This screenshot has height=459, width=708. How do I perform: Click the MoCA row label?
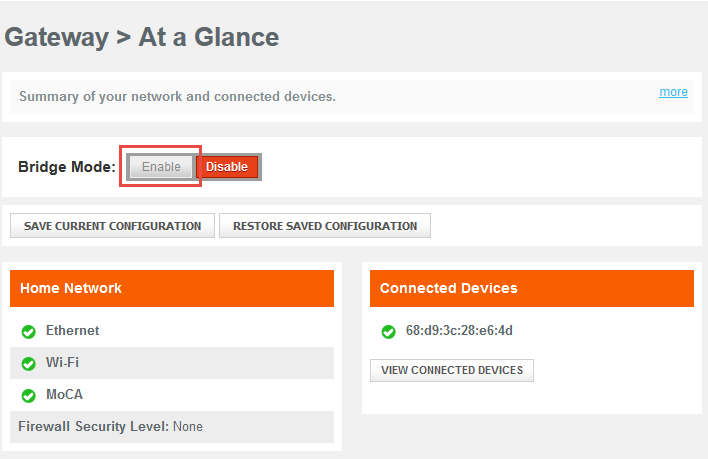click(x=63, y=395)
